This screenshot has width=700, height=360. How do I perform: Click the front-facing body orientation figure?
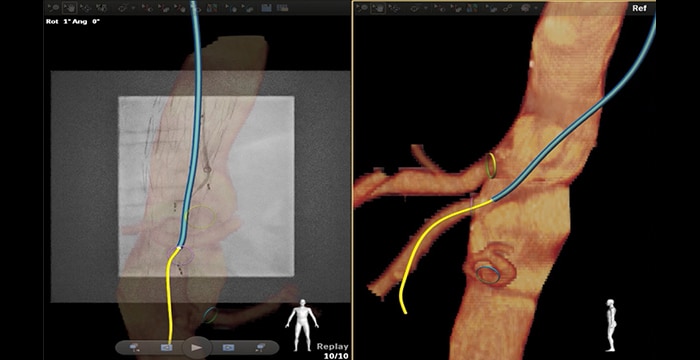click(x=302, y=325)
